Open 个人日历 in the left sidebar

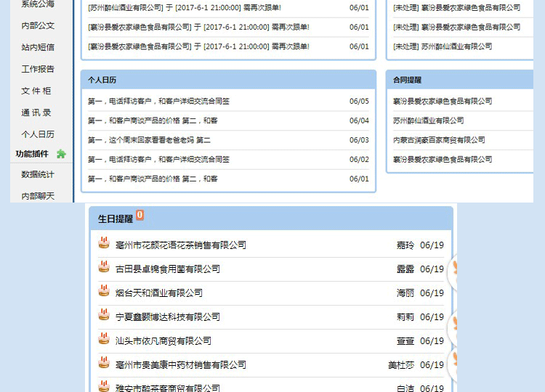(x=38, y=134)
